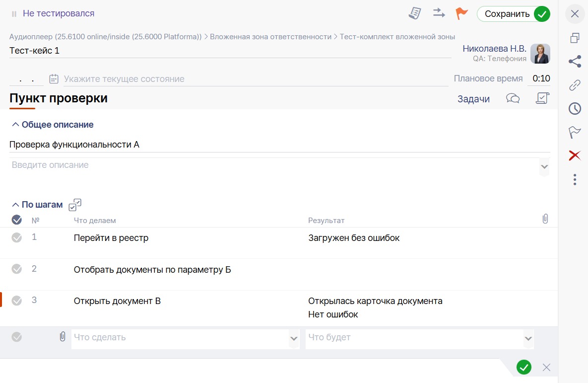Click the link chain icon in sidebar
588x383 pixels.
pos(575,85)
